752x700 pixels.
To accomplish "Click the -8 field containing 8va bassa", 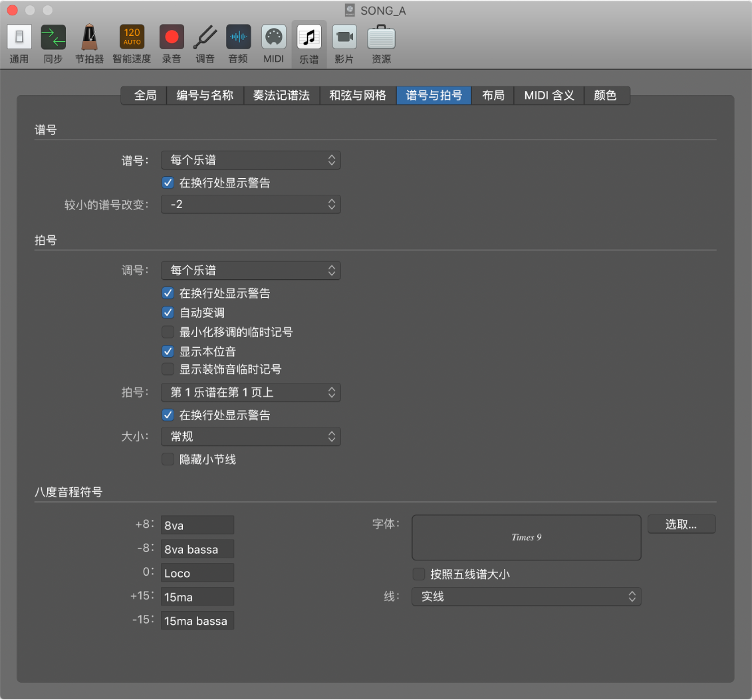I will (x=197, y=549).
